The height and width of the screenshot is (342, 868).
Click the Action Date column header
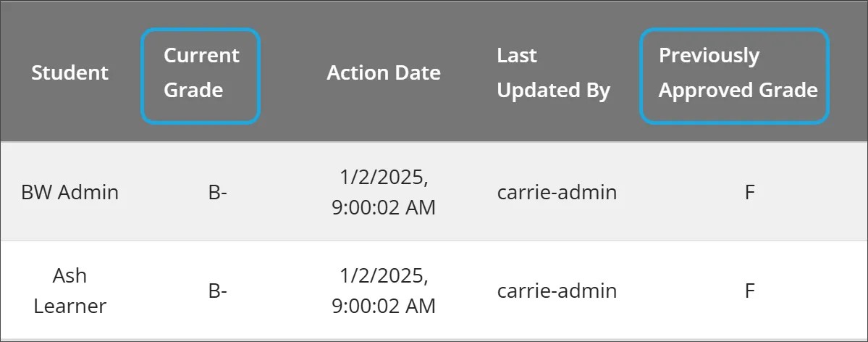coord(384,72)
